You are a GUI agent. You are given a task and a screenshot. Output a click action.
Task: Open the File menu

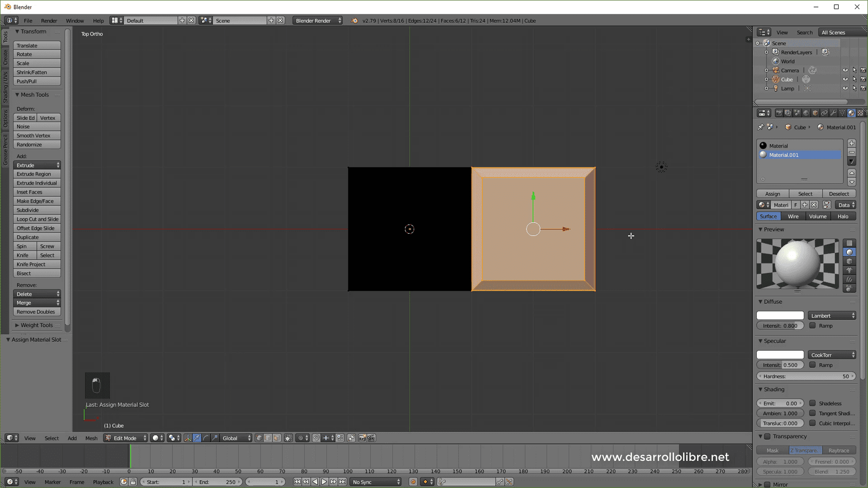28,21
